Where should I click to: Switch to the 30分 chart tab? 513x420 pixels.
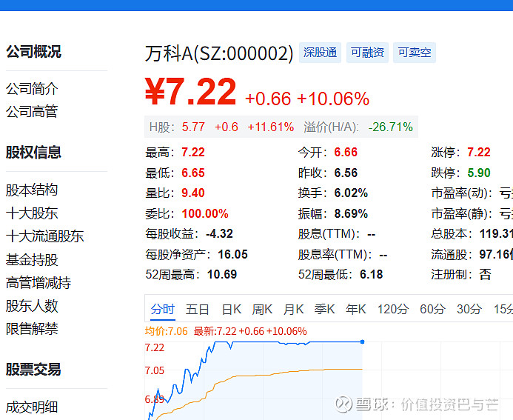[469, 310]
